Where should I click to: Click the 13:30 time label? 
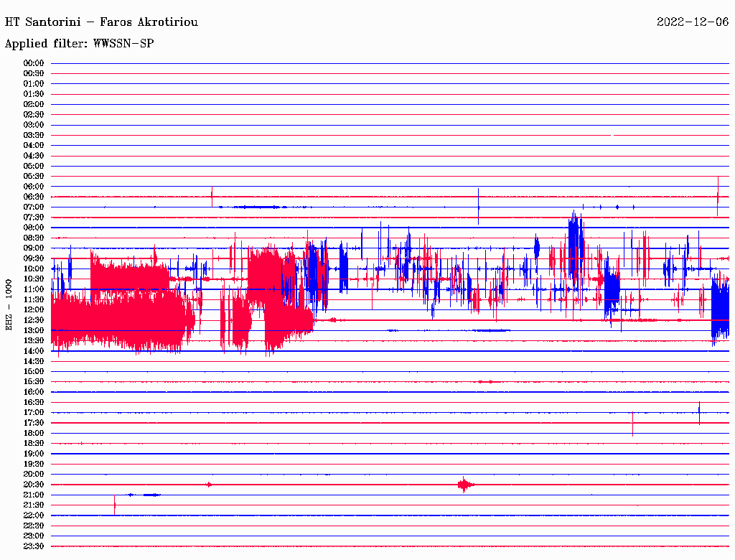(33, 341)
